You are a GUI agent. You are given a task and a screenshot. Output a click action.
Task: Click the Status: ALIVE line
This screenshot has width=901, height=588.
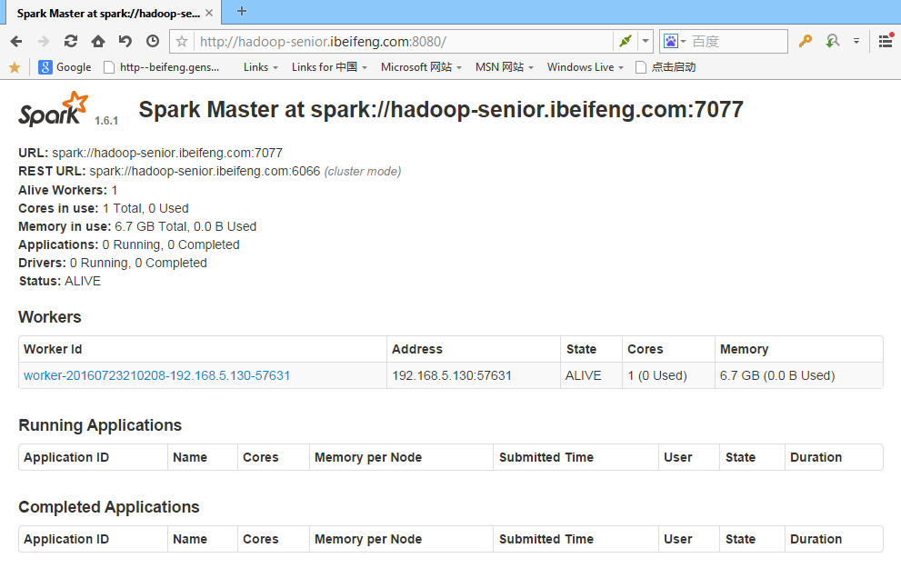coord(60,281)
